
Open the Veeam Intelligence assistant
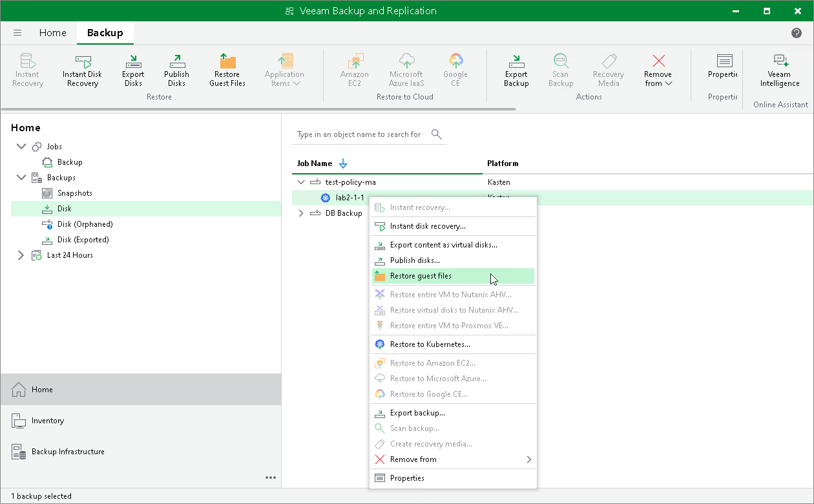click(780, 70)
